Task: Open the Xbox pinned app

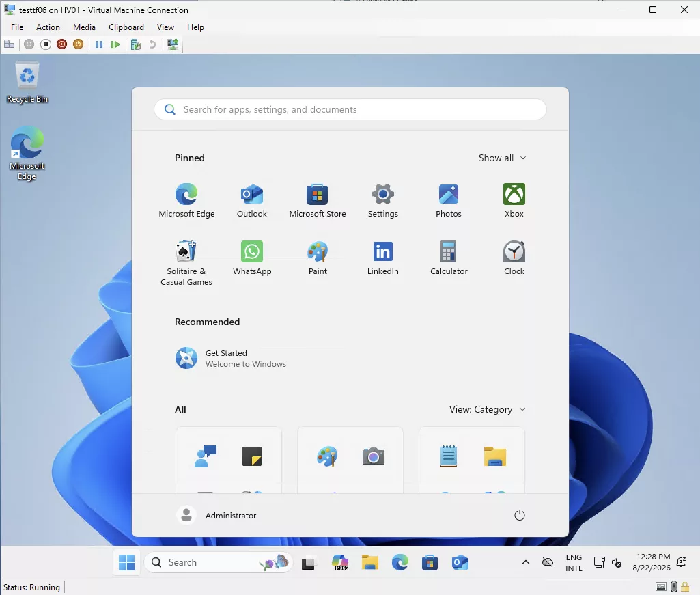Action: 514,201
